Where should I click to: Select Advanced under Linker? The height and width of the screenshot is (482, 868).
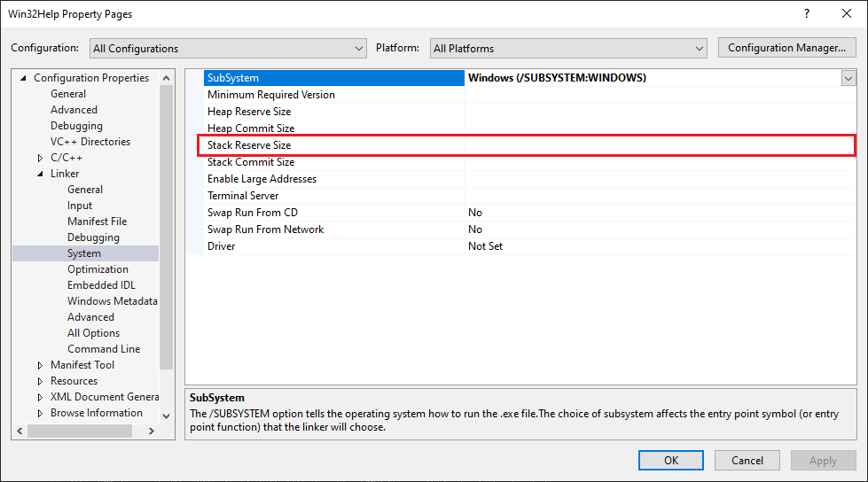90,318
